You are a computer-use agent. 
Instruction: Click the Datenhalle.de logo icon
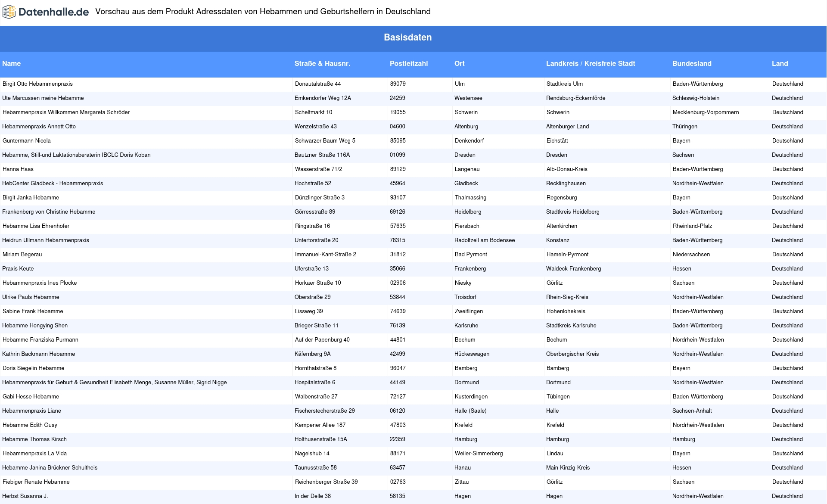pos(9,12)
